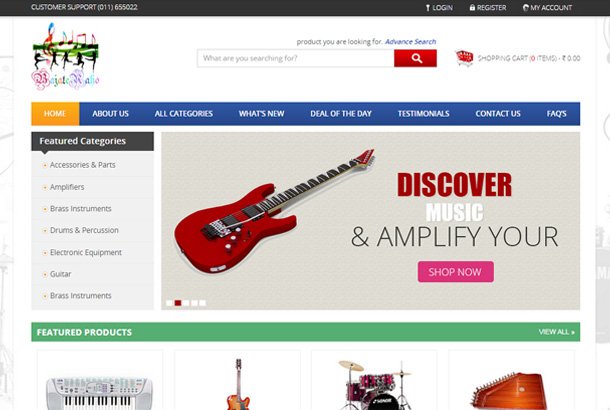The height and width of the screenshot is (410, 610).
Task: Open the keyboard product thumbnail
Action: click(100, 392)
